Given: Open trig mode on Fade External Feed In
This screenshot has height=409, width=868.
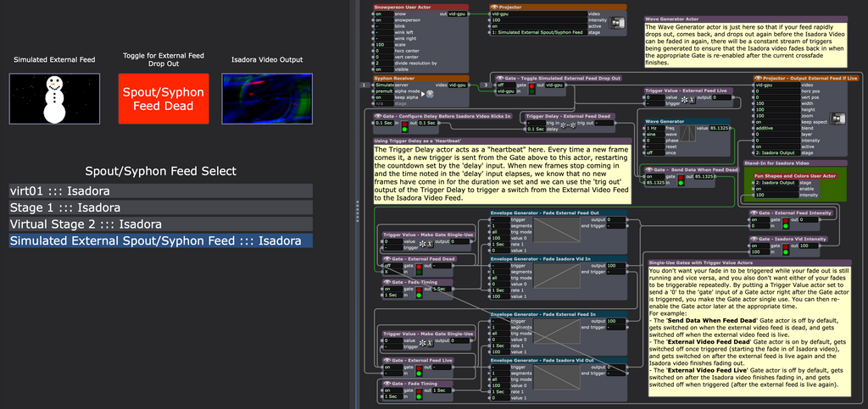Looking at the screenshot, I should (x=501, y=334).
